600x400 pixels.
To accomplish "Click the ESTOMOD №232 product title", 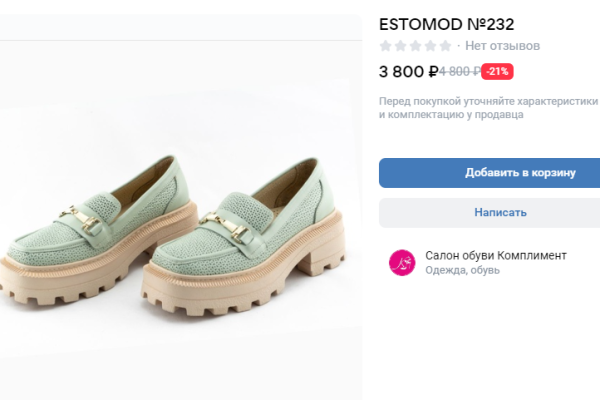I will coord(446,24).
